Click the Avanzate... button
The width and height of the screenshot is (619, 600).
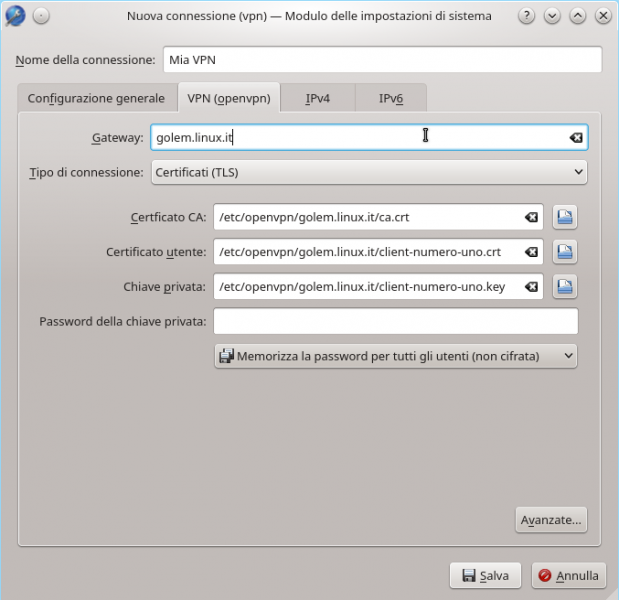click(x=551, y=520)
